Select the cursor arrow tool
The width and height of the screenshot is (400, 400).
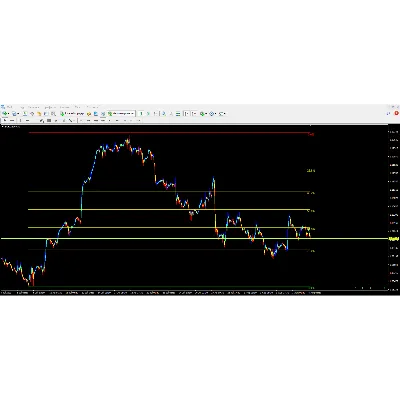(x=5, y=120)
